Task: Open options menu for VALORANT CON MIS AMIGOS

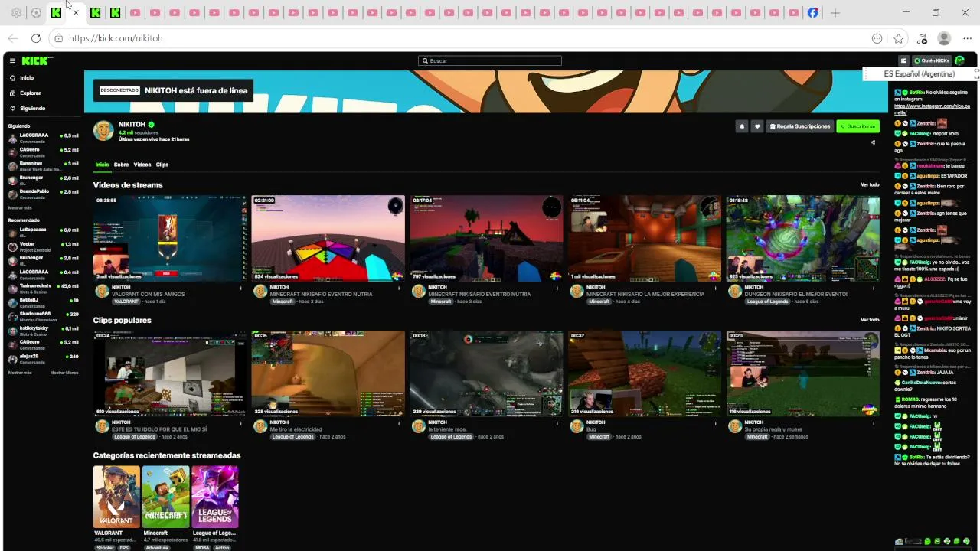Action: [x=241, y=288]
